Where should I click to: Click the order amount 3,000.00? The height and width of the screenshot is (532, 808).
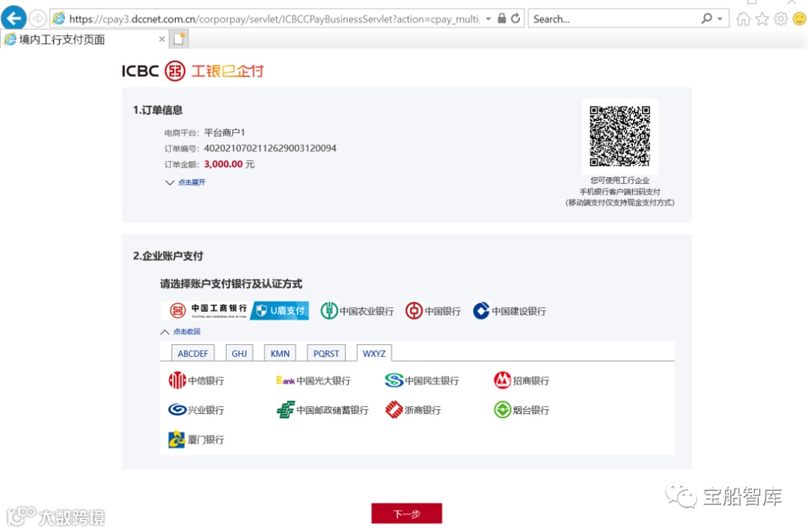click(x=223, y=164)
